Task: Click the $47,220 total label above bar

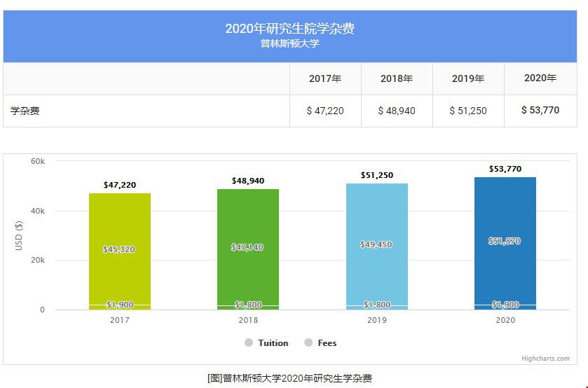Action: 120,185
